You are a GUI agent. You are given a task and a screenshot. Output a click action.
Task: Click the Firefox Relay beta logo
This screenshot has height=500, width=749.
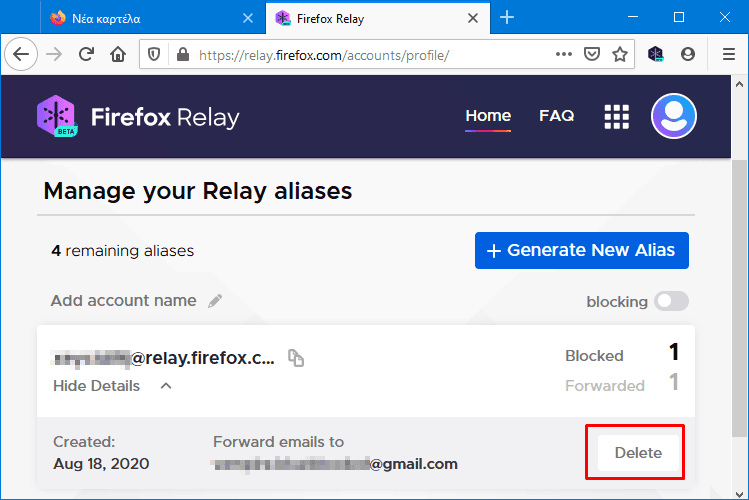point(57,116)
